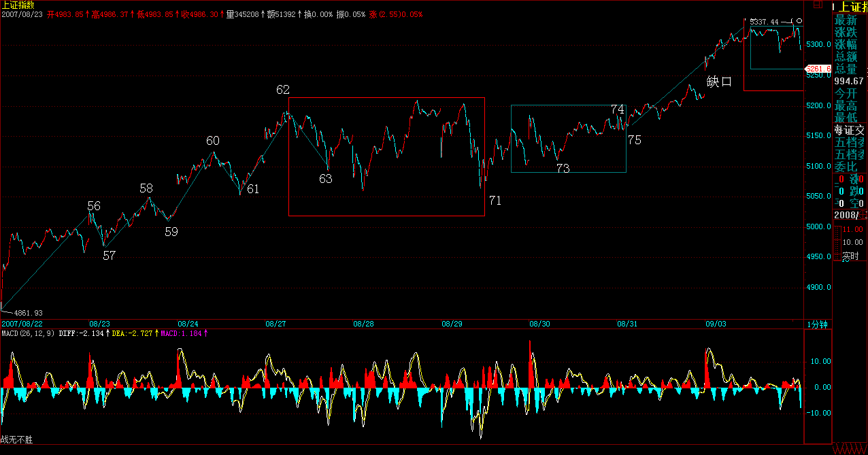Click the small red box beside 2008/ date
This screenshot has height=455, width=868.
(x=864, y=215)
